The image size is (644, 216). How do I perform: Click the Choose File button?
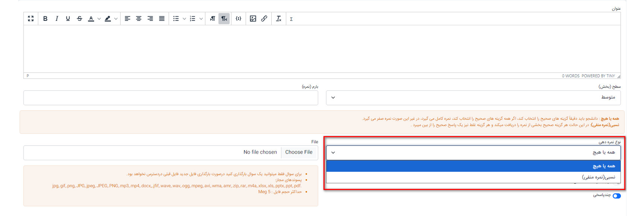point(299,152)
